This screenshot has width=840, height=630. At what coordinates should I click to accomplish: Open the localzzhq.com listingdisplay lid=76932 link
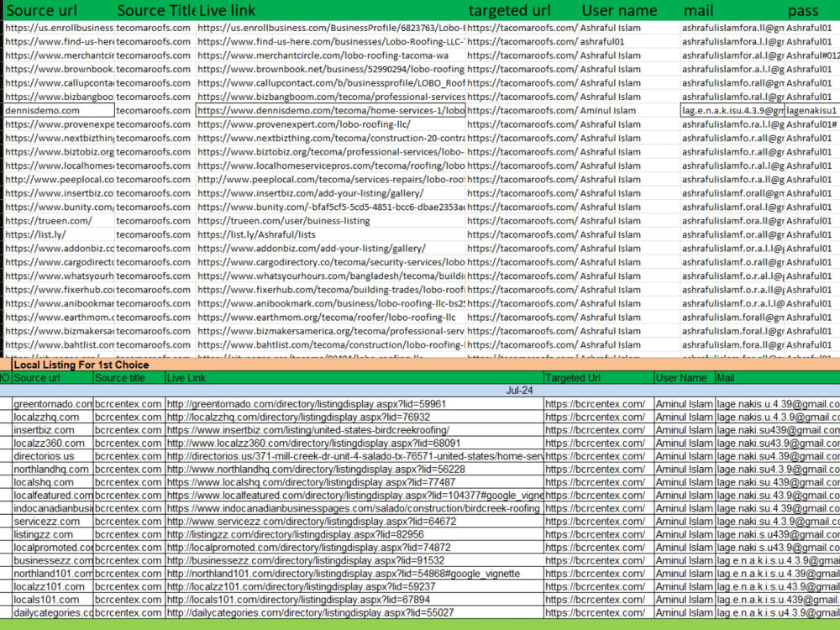tap(298, 417)
